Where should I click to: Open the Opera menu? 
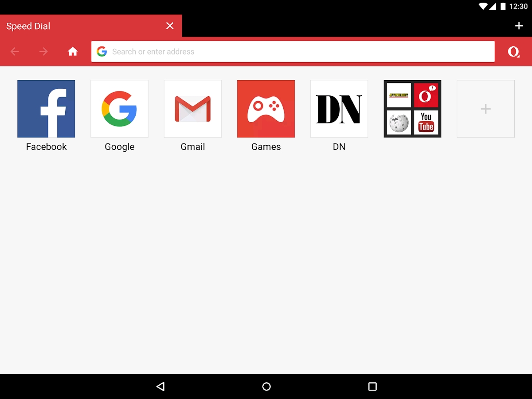(x=513, y=52)
